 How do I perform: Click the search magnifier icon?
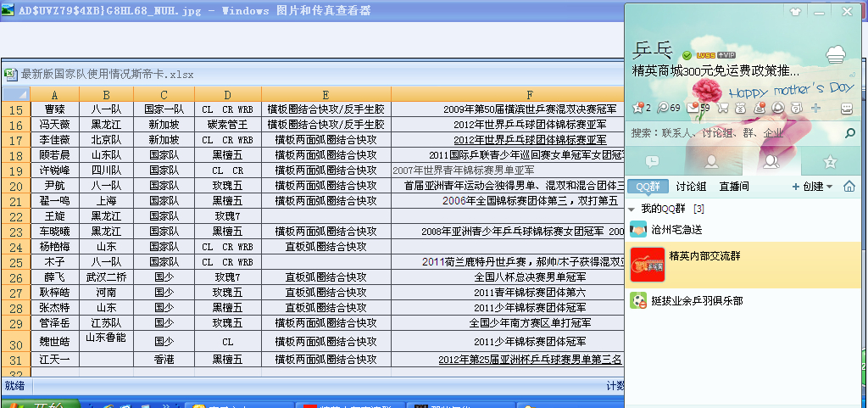click(850, 133)
